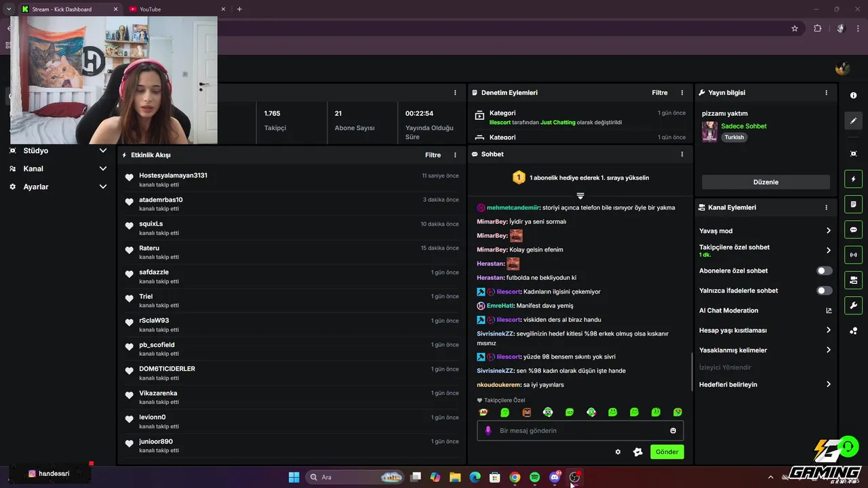Toggle the broadcast signal panel icon
The height and width of the screenshot is (488, 868).
853,255
